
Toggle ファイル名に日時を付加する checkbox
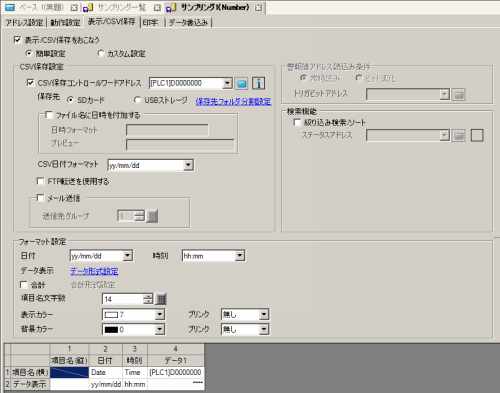pyautogui.click(x=49, y=115)
